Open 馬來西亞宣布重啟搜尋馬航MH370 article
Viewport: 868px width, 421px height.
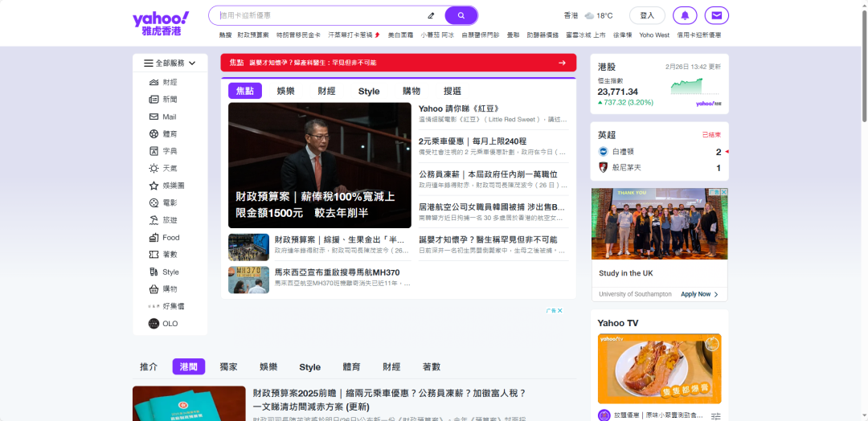(337, 272)
